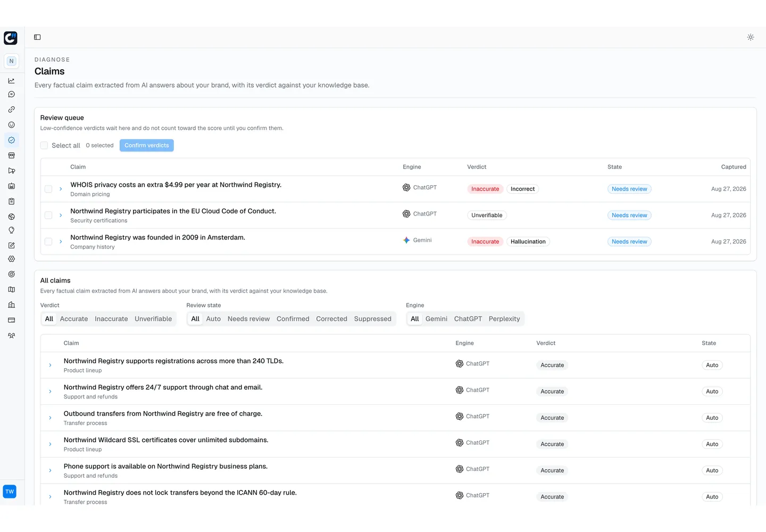
Task: Click the 'Company history' category text
Action: (x=93, y=247)
